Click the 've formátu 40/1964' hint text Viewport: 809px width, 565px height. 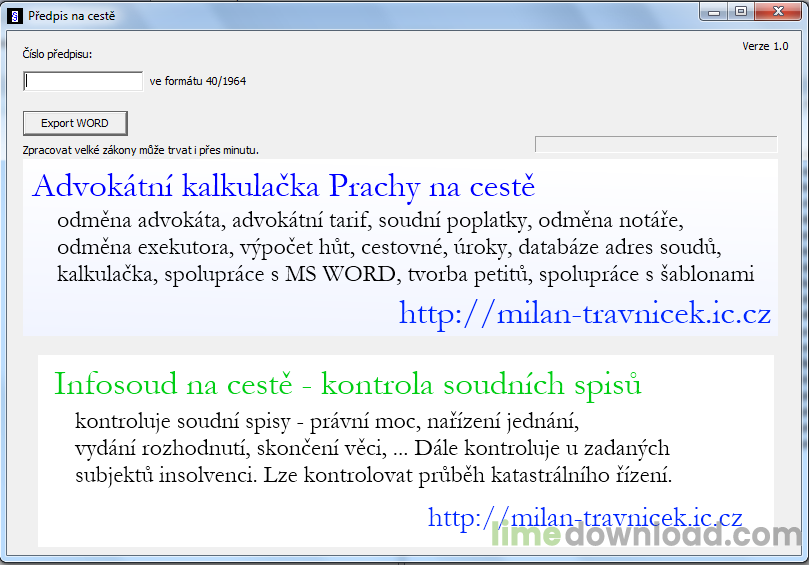click(x=198, y=81)
